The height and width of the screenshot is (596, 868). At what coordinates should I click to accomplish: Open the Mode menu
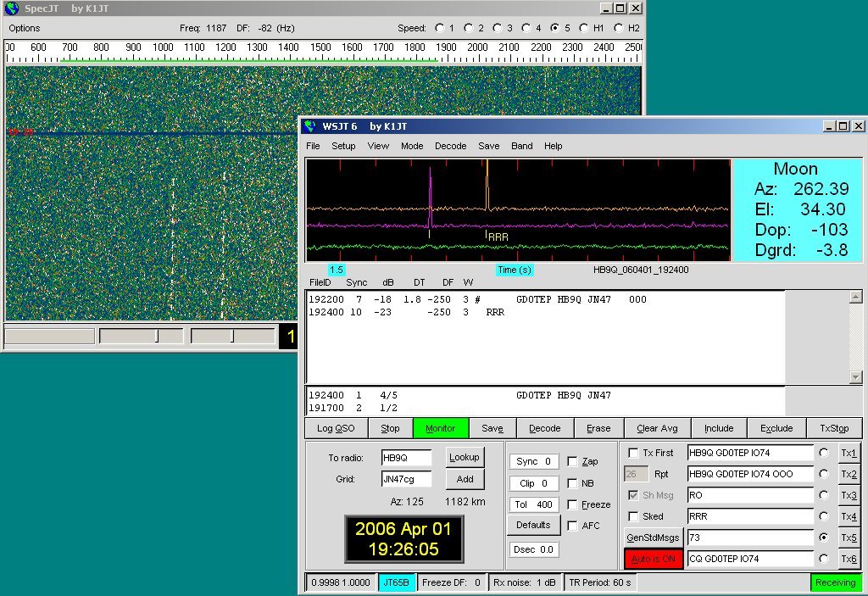412,146
